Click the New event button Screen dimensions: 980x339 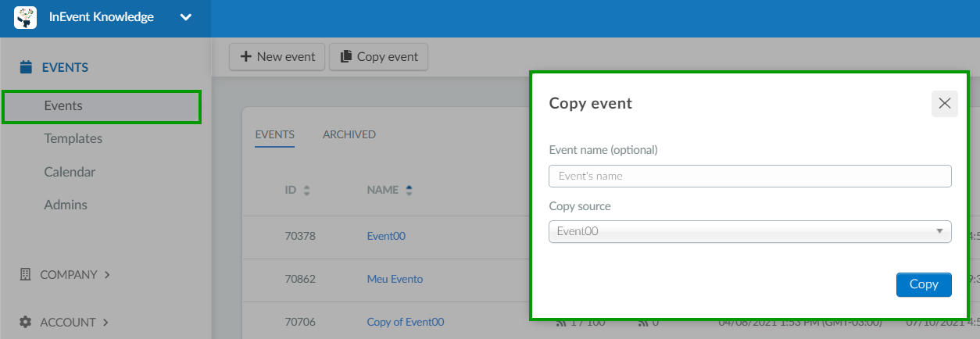(x=277, y=57)
